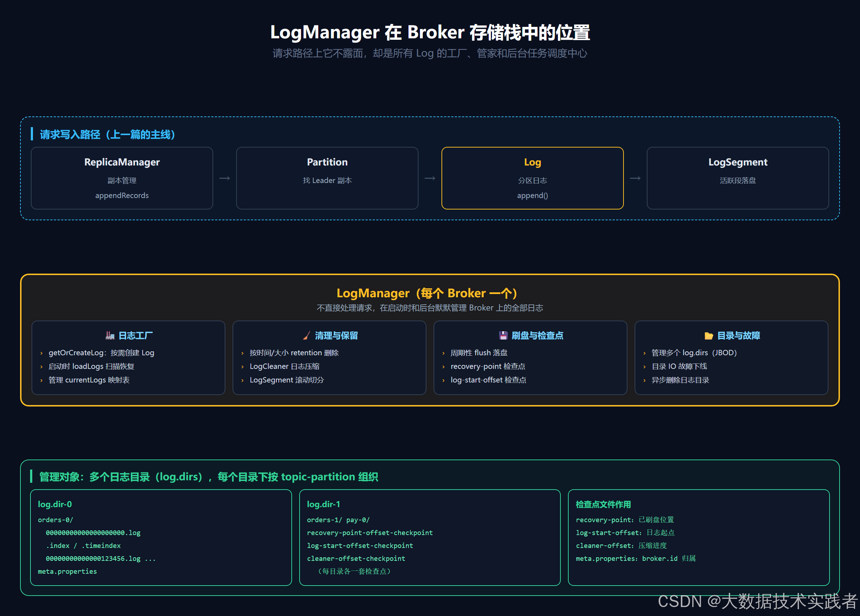Select the Partition card
Screen dimensions: 860x616
tap(327, 178)
